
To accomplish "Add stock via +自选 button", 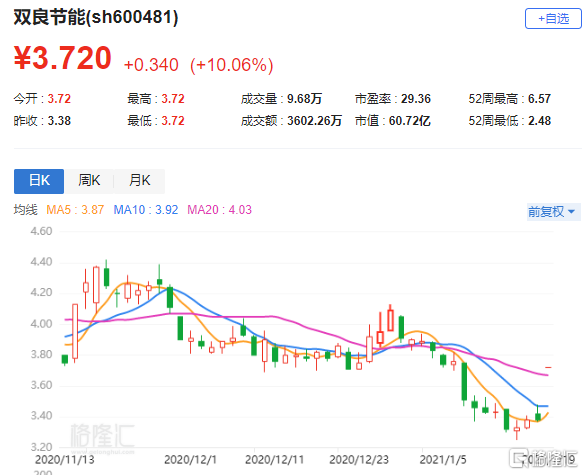I will point(553,19).
